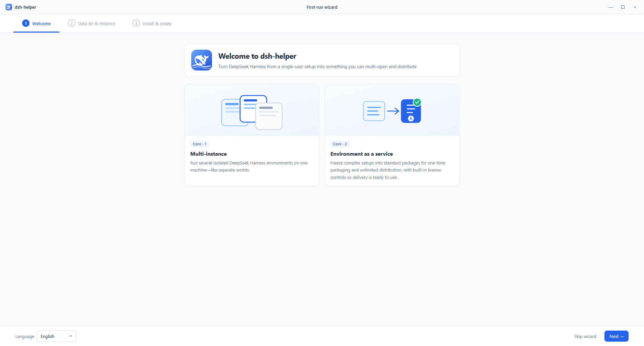Click the Environment as a service heading
644x346 pixels.
(x=362, y=154)
